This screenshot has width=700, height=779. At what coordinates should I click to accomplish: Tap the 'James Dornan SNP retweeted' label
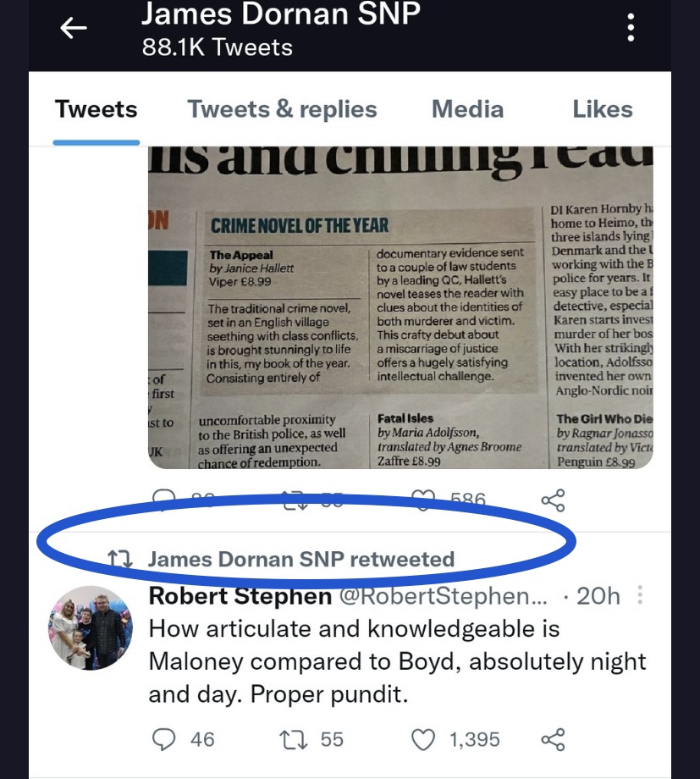[x=300, y=559]
